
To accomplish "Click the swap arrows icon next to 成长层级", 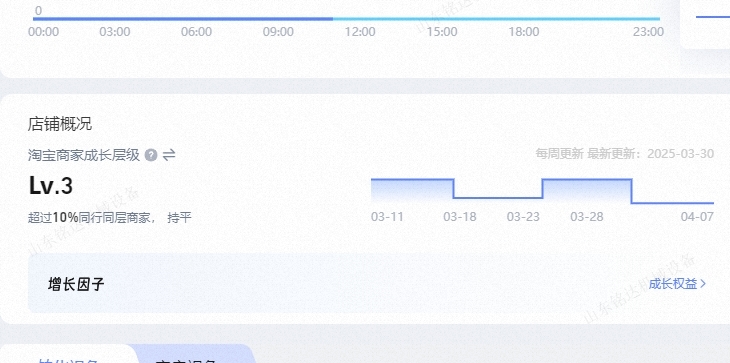I will 169,155.
